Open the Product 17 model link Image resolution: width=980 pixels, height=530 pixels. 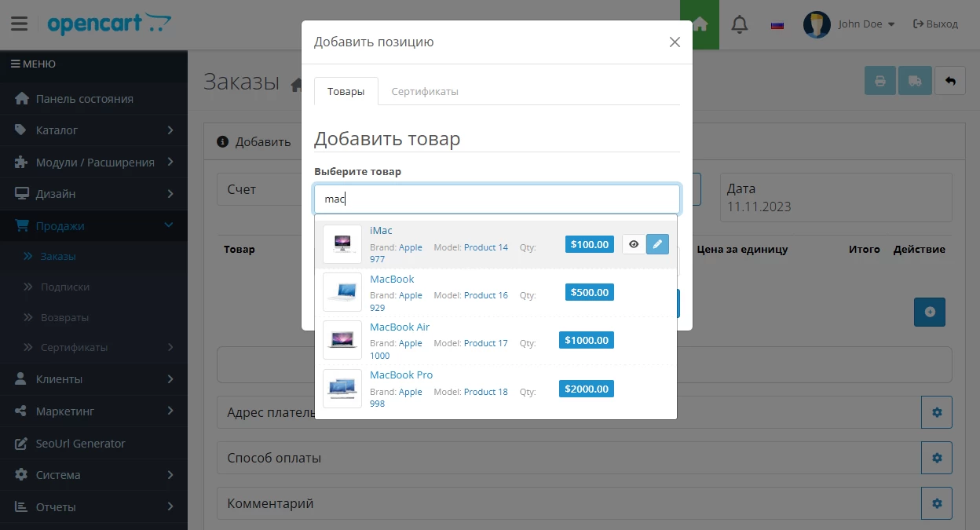486,343
